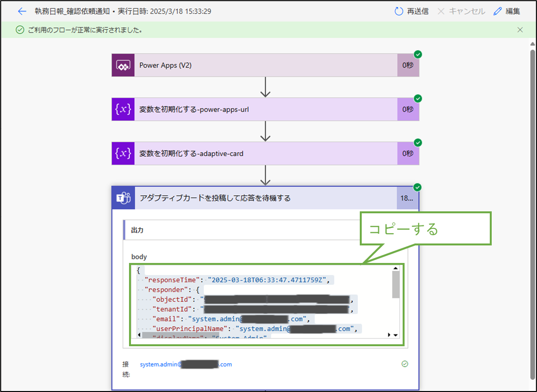Click the body box scroll right arrow

(389, 335)
